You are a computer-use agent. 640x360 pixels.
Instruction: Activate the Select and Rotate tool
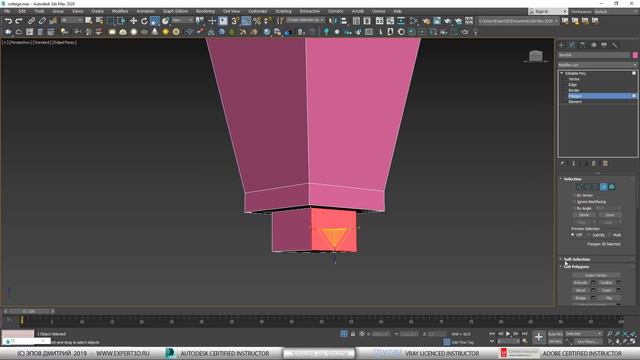point(144,20)
